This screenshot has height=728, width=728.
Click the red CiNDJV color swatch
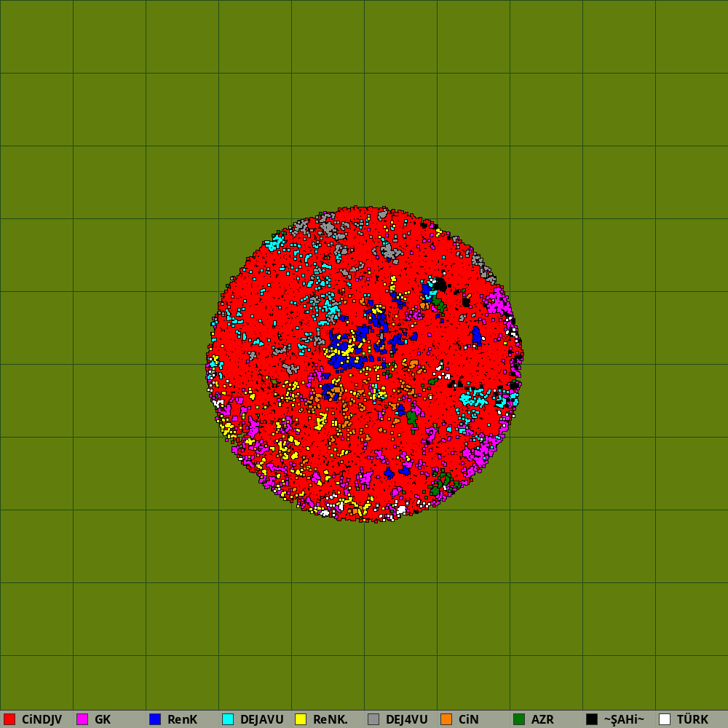point(9,719)
